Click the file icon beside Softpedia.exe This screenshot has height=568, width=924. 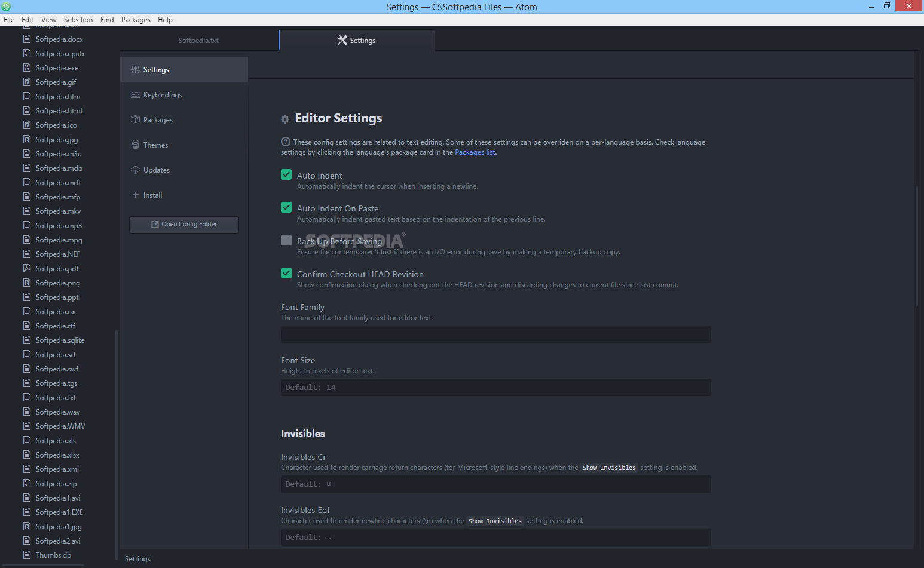coord(27,67)
